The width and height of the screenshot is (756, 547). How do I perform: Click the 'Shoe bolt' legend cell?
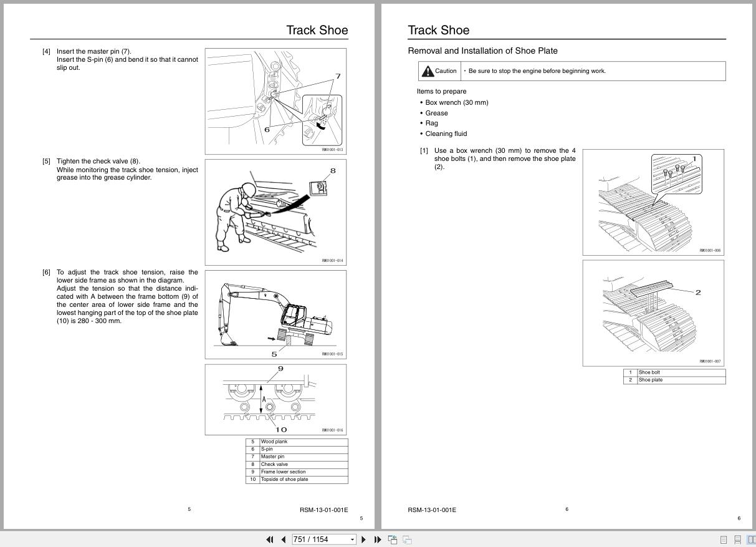tap(681, 372)
